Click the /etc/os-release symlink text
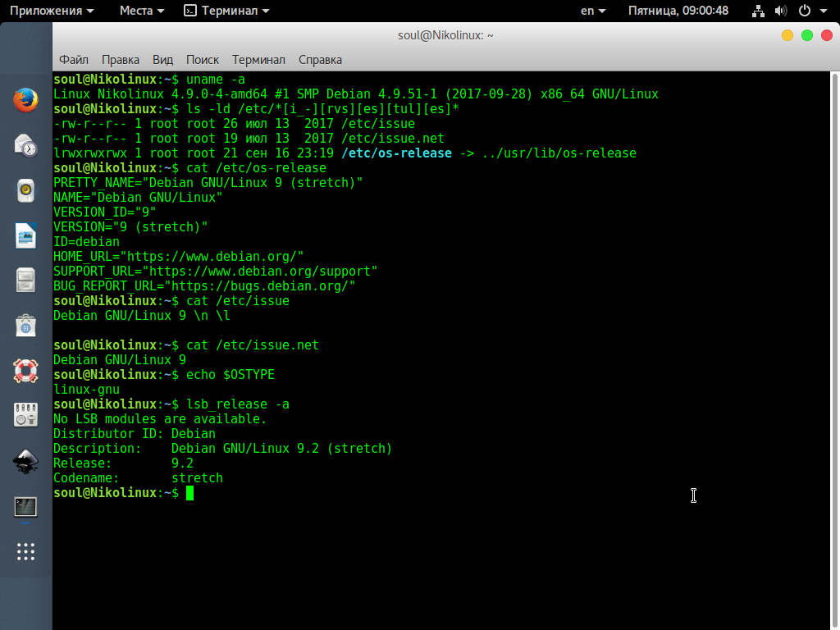 tap(396, 153)
